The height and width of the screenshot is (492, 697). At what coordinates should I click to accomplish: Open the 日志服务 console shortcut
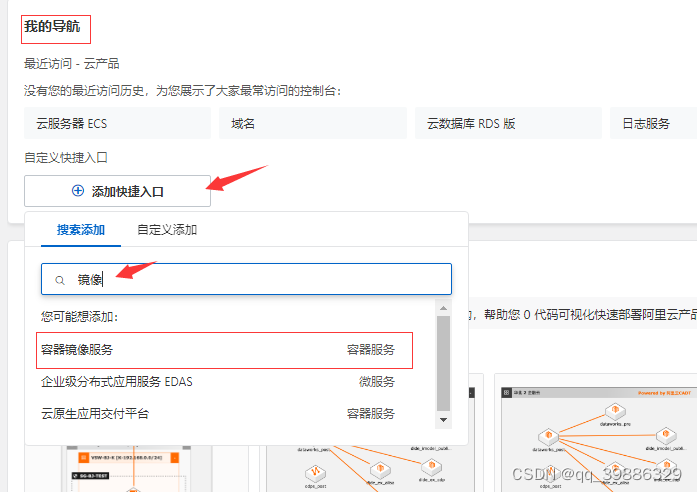(x=653, y=123)
